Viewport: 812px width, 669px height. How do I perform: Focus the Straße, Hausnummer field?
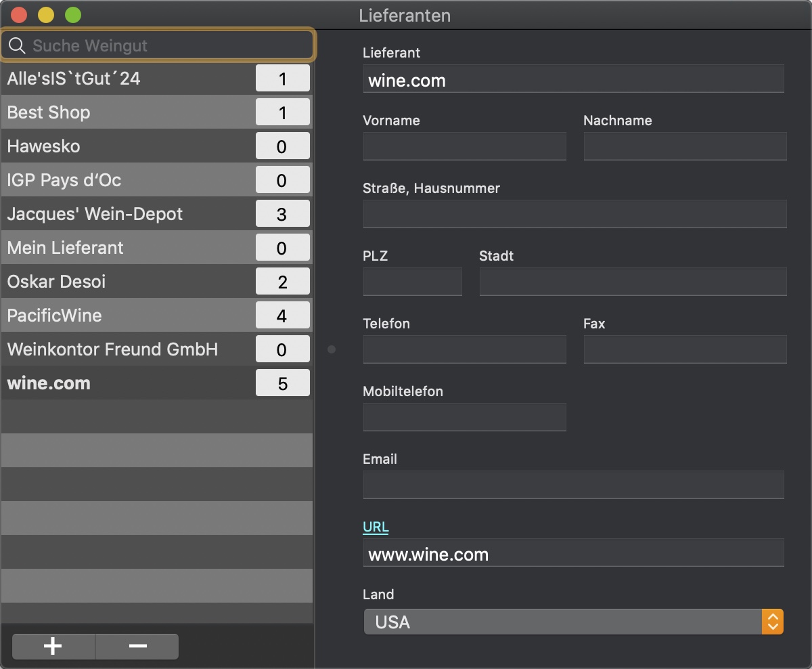click(575, 214)
